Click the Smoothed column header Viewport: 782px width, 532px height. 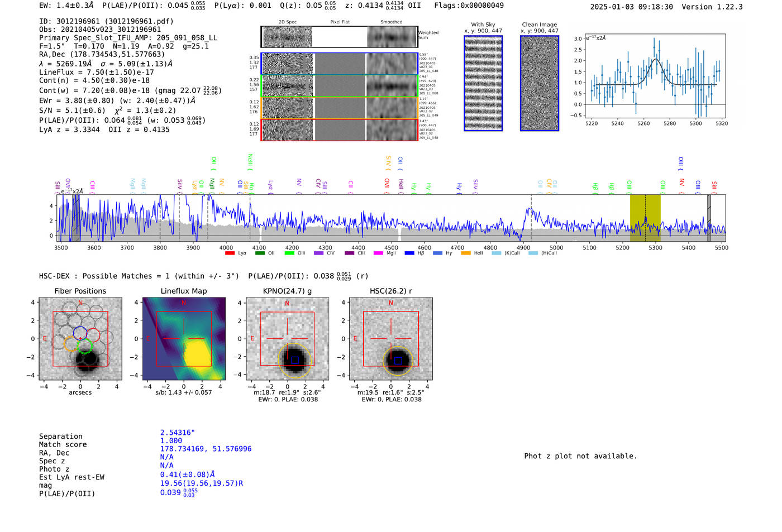[392, 22]
